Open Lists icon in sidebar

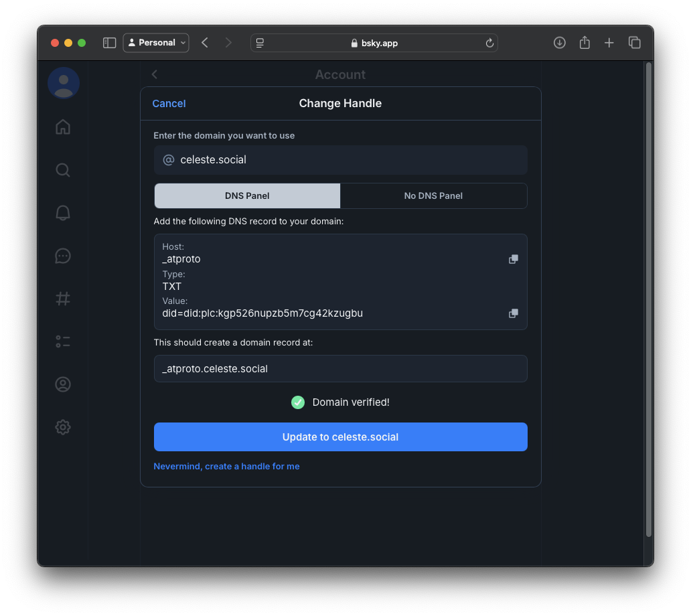(x=63, y=341)
